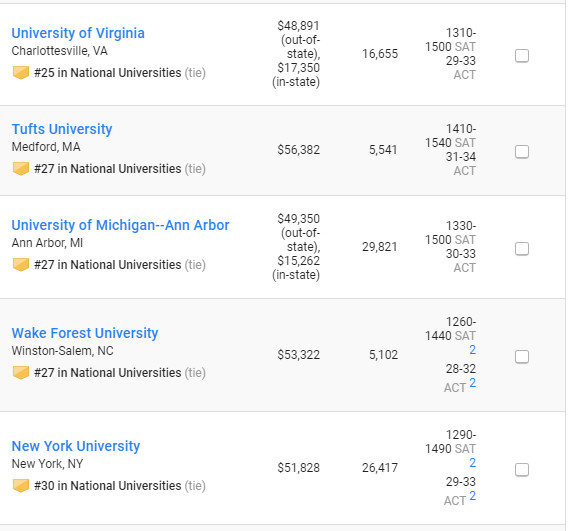This screenshot has height=531, width=569.
Task: Open the Wake Forest University link
Action: click(85, 333)
